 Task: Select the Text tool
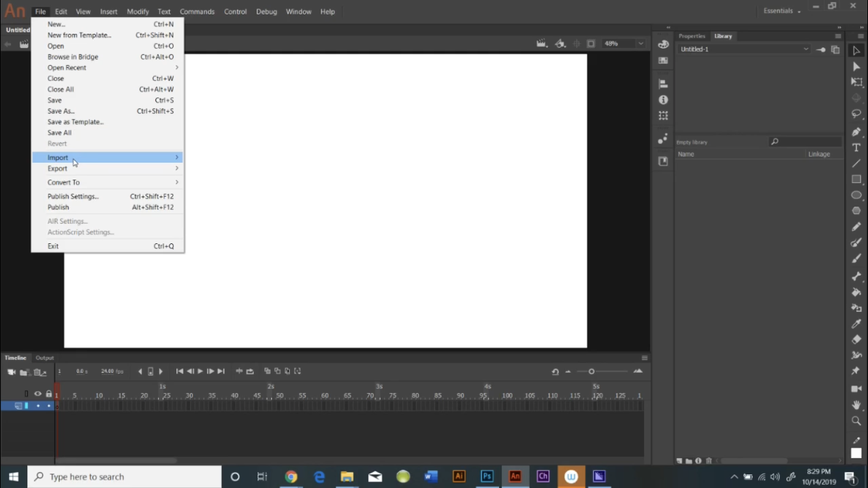point(856,148)
